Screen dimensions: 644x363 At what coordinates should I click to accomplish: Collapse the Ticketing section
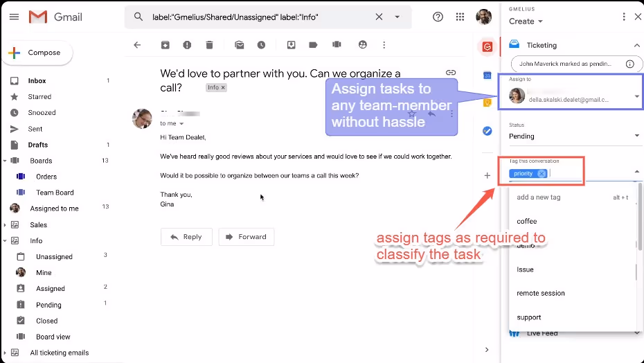coord(636,45)
